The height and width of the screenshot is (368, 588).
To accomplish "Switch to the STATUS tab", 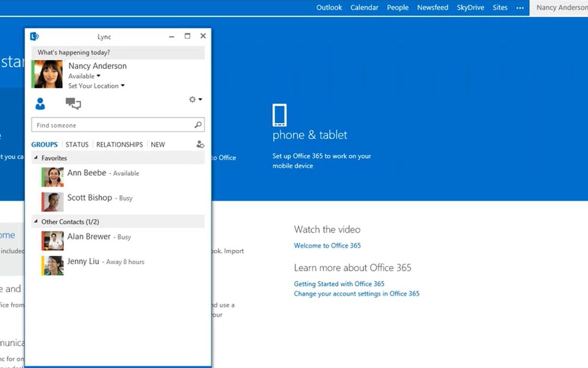I will click(77, 144).
